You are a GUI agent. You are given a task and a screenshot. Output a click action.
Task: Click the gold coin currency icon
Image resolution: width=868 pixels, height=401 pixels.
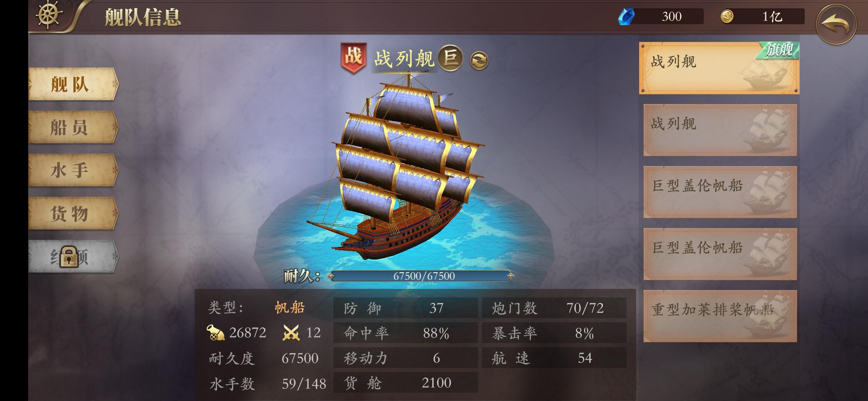pyautogui.click(x=727, y=16)
